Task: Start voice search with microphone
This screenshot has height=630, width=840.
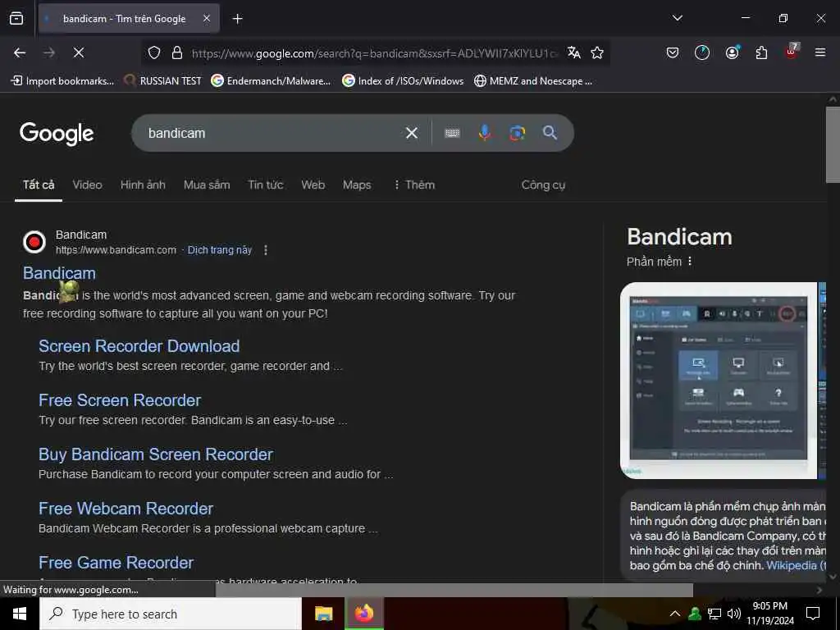Action: pyautogui.click(x=484, y=133)
